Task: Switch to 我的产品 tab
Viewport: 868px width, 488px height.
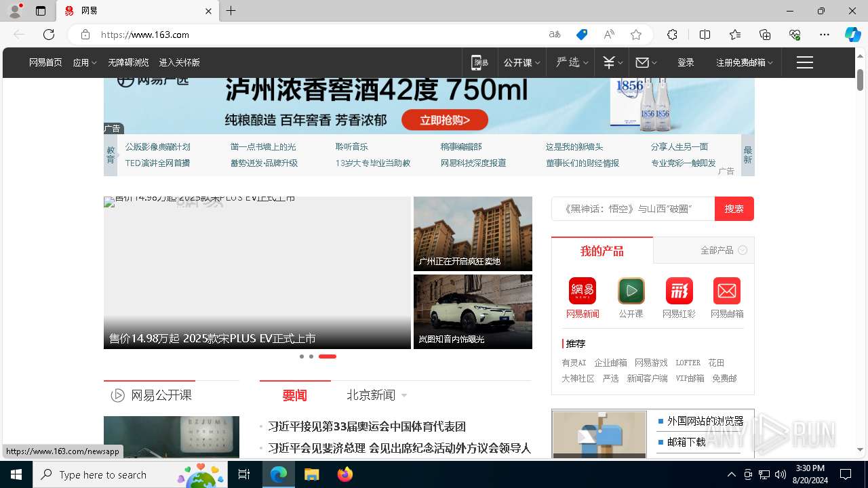Action: tap(602, 251)
